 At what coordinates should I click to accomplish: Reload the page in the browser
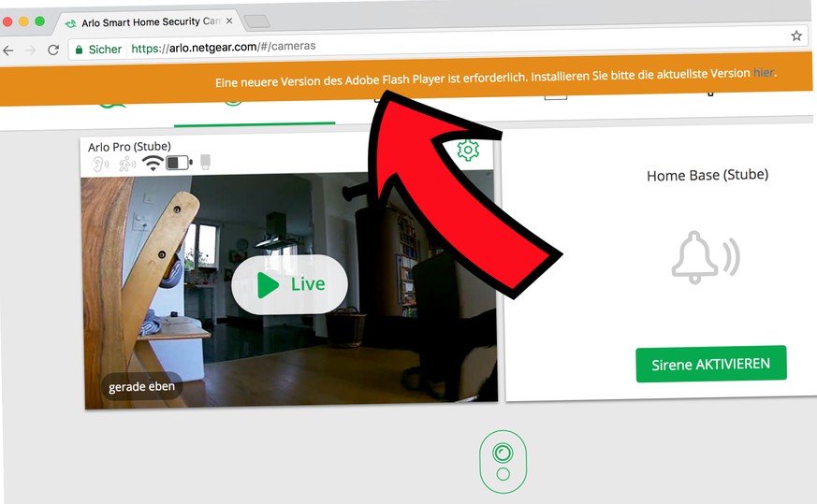coord(53,50)
